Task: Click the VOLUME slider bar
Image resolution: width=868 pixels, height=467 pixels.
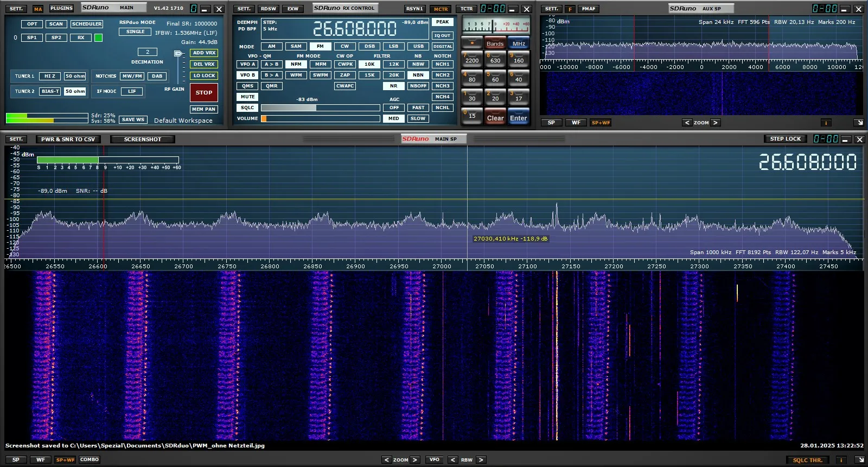Action: pyautogui.click(x=320, y=118)
